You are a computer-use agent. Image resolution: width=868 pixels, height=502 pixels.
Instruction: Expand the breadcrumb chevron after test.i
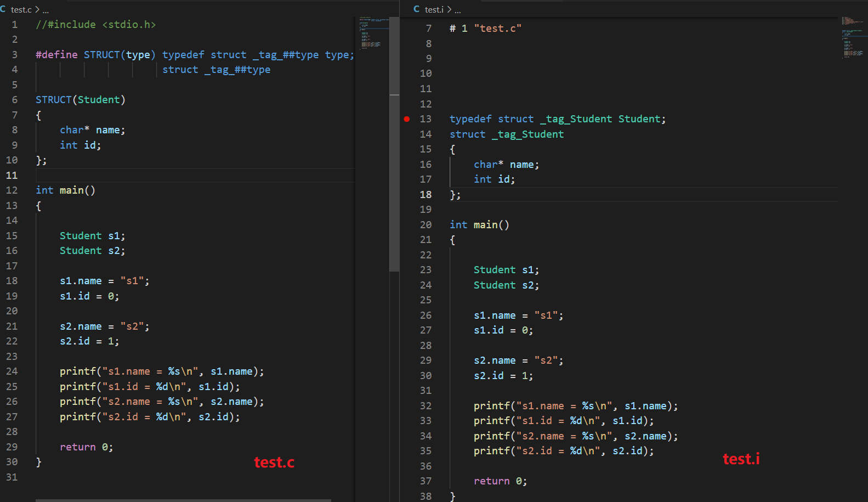[x=449, y=10]
